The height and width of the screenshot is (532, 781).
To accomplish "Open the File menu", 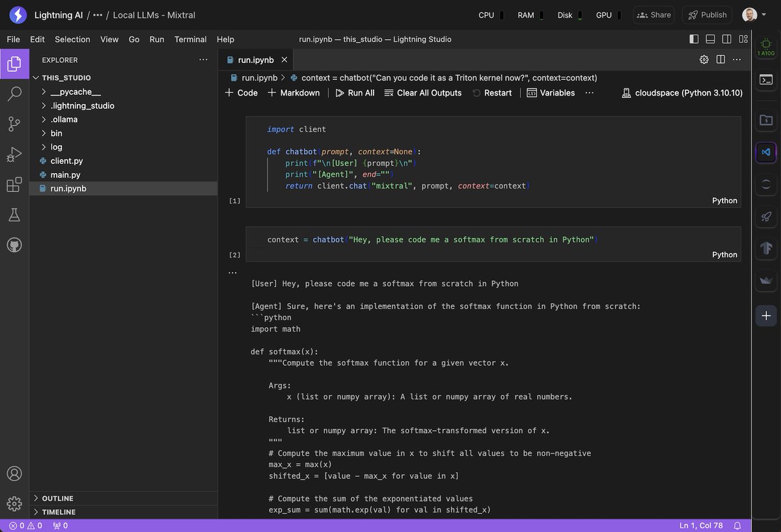I will coord(13,39).
